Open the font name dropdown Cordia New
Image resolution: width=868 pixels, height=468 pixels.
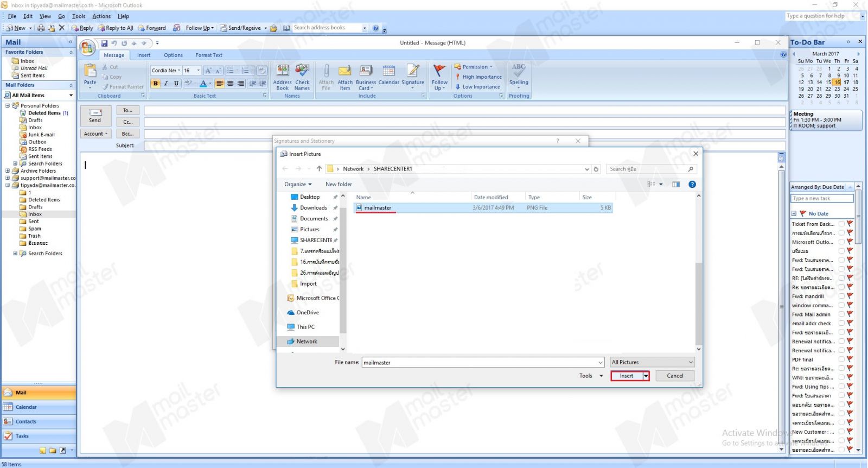coord(179,71)
